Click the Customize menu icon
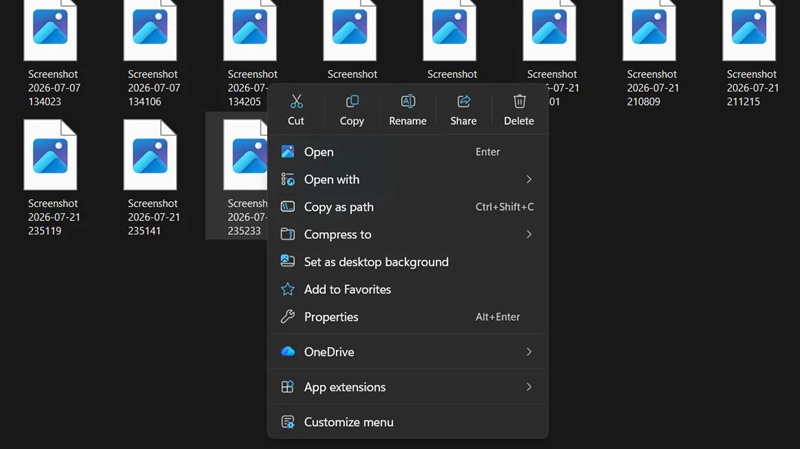This screenshot has width=800, height=449. tap(288, 422)
